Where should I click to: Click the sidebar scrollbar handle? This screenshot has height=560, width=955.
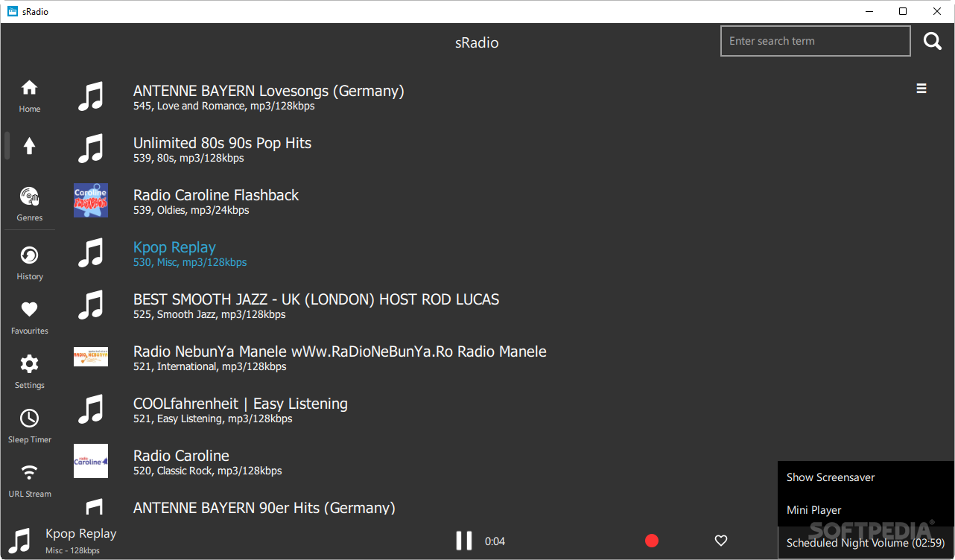[x=7, y=146]
